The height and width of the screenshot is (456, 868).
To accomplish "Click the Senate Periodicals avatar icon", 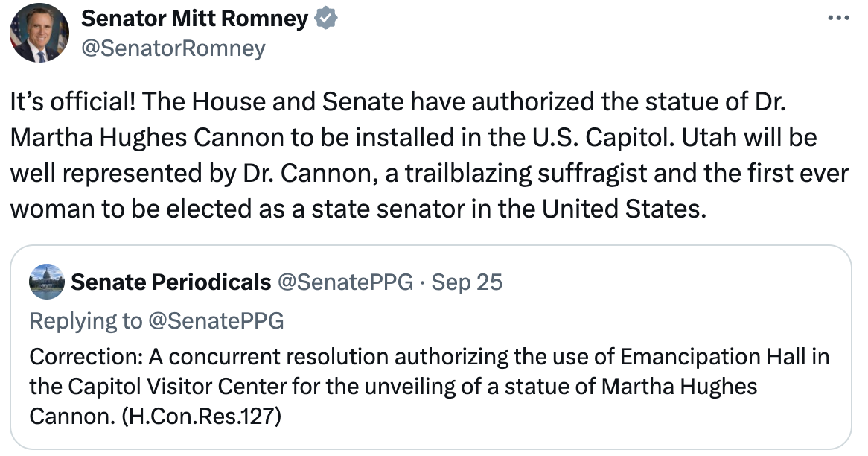I will point(47,282).
